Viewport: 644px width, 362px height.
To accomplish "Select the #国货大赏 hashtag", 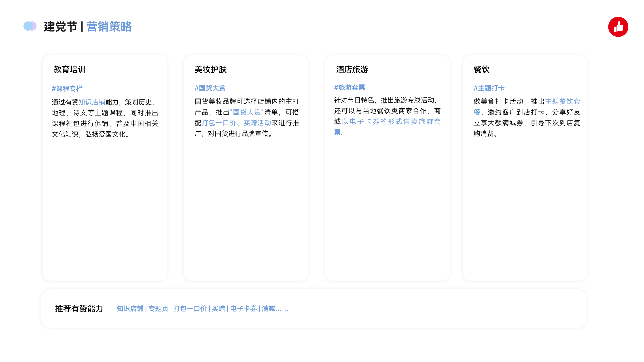I will point(210,88).
